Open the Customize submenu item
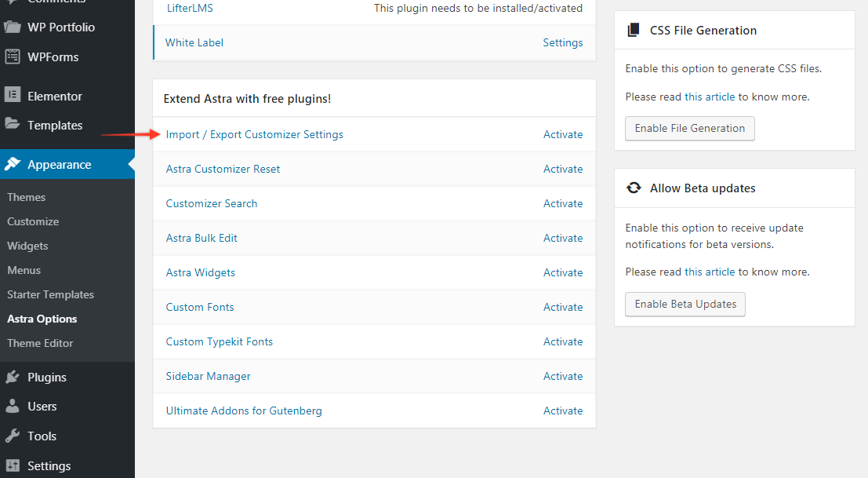868x478 pixels. (33, 221)
